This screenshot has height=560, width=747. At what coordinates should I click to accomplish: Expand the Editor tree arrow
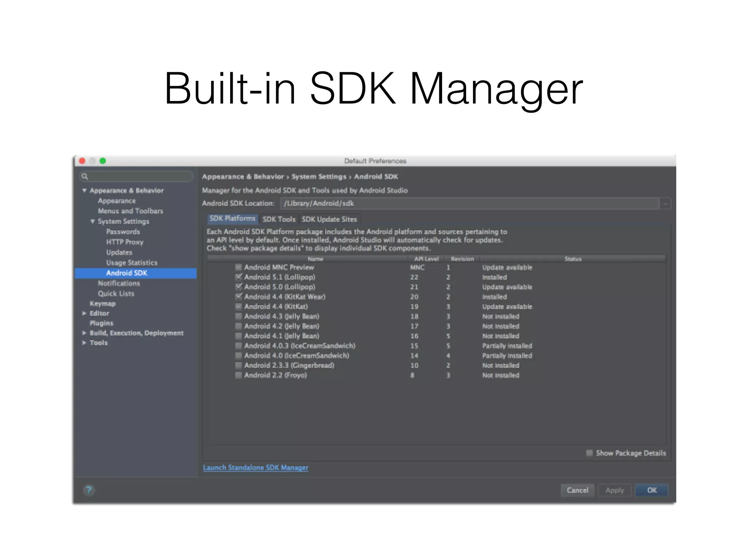pos(84,313)
